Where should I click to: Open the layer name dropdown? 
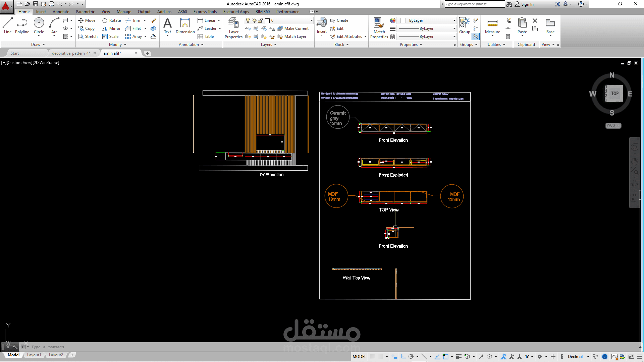[311, 20]
